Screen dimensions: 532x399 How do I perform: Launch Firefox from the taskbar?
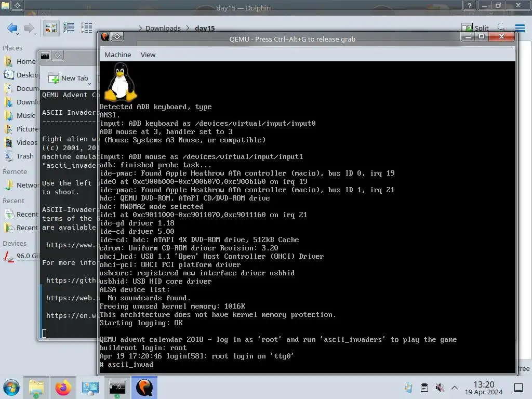point(63,388)
